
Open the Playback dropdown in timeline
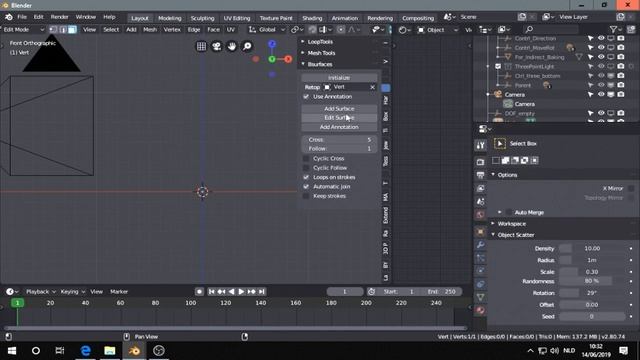pyautogui.click(x=40, y=291)
